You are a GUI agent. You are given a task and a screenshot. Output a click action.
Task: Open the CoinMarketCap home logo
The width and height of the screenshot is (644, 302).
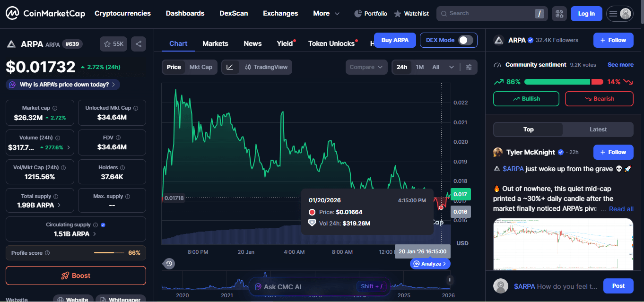[x=45, y=13]
